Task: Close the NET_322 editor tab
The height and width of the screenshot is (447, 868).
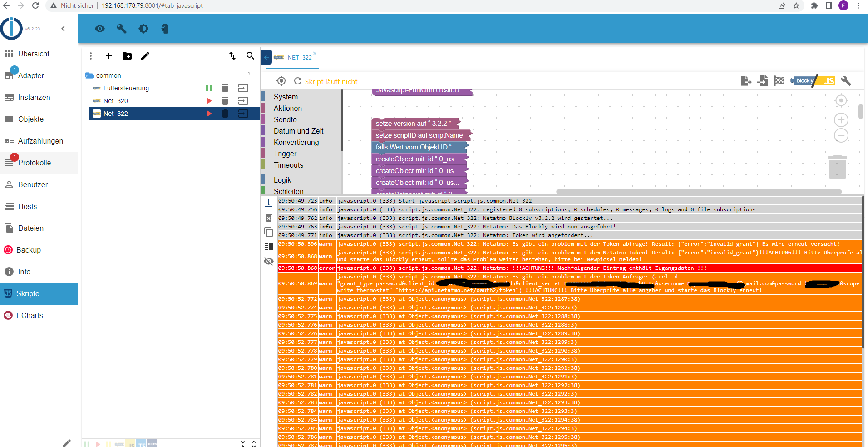Action: coord(315,53)
